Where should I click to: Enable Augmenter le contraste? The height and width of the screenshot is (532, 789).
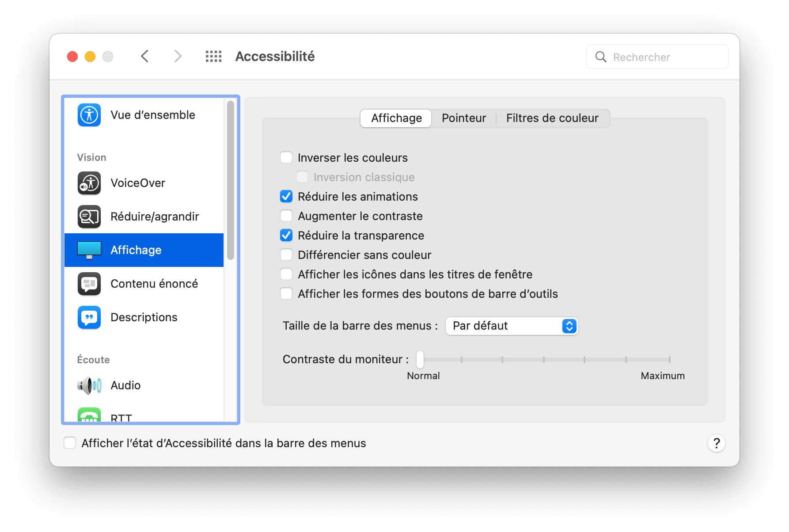tap(286, 216)
